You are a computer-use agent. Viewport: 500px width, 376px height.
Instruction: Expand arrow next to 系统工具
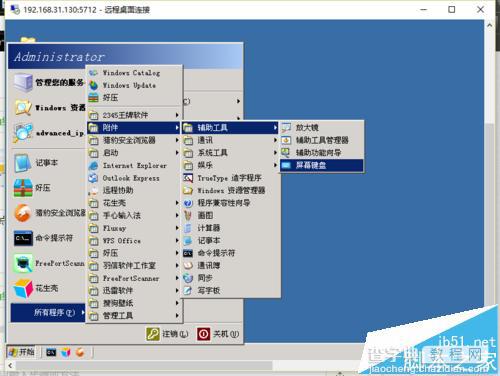[x=275, y=153]
